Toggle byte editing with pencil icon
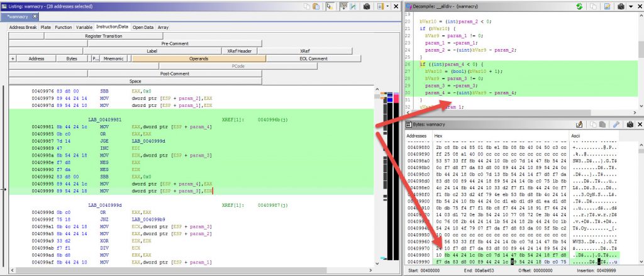This screenshot has width=644, height=276. point(578,124)
